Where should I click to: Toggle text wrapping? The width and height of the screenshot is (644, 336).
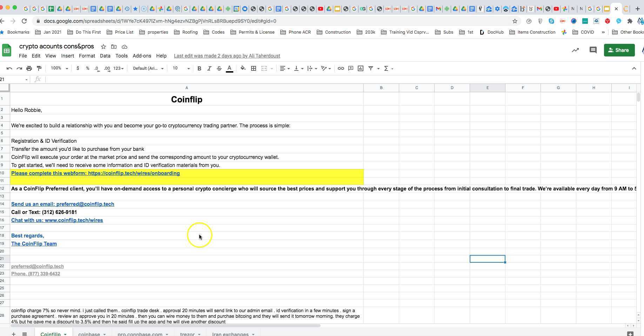(310, 68)
